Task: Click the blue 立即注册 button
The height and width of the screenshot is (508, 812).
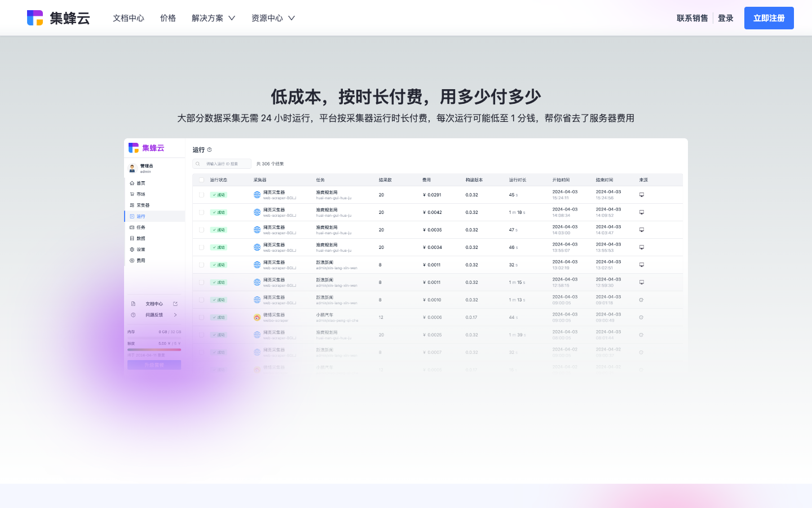Action: 769,18
